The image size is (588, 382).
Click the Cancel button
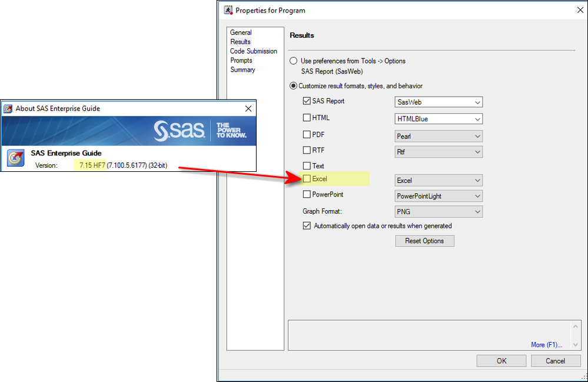556,361
